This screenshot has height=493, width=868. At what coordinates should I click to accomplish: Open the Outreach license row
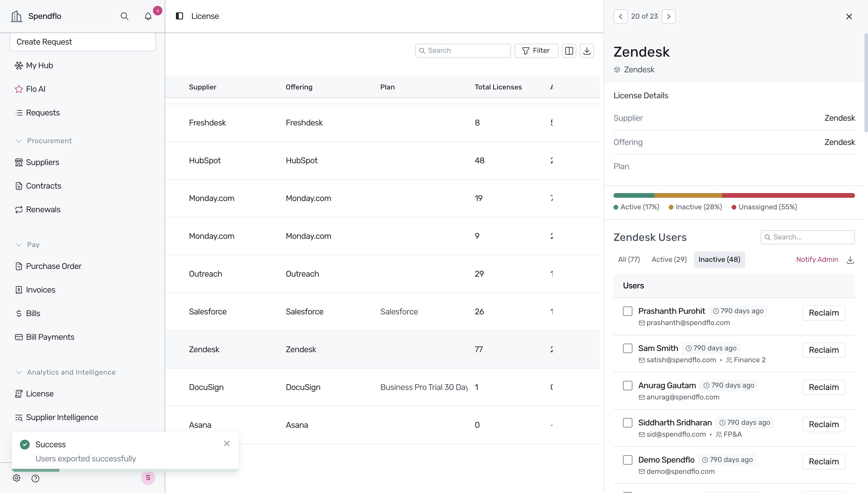point(382,274)
